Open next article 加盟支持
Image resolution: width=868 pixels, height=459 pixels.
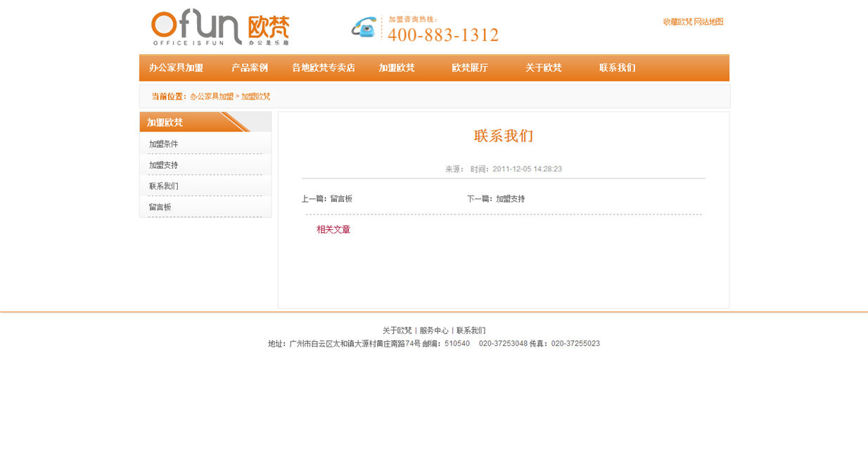510,199
